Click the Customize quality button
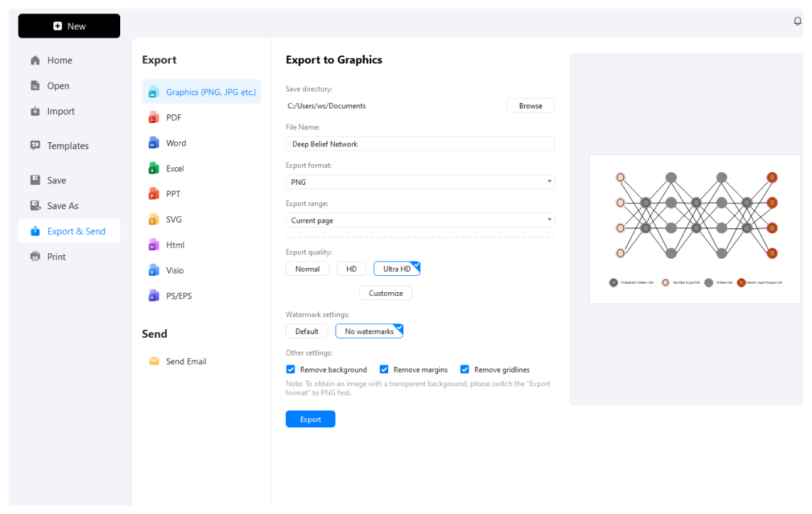Viewport: 812px width, 514px height. 385,293
